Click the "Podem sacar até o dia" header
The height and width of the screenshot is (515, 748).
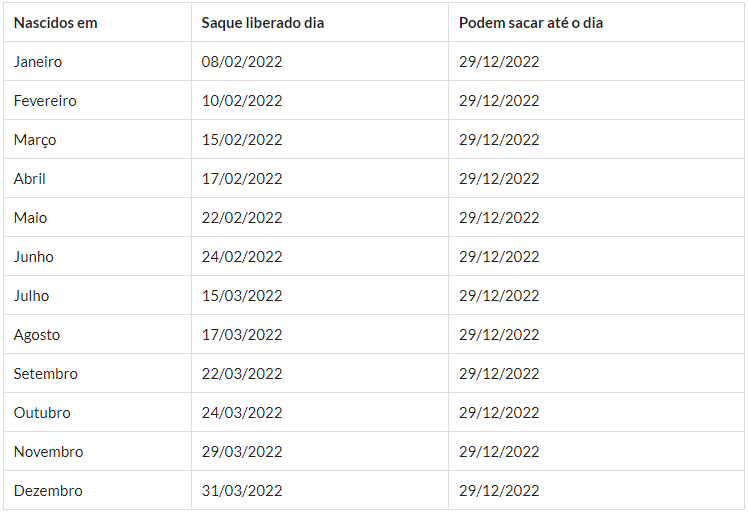coord(531,23)
